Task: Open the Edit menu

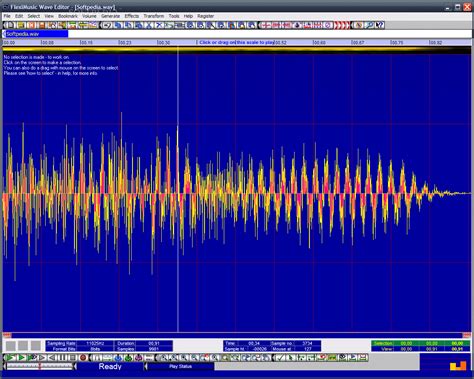Action: [x=19, y=16]
